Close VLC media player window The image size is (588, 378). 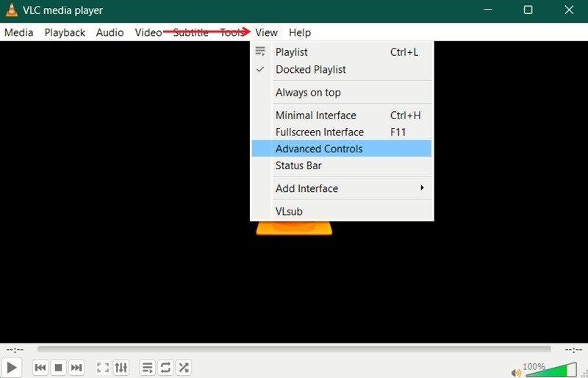pyautogui.click(x=569, y=10)
